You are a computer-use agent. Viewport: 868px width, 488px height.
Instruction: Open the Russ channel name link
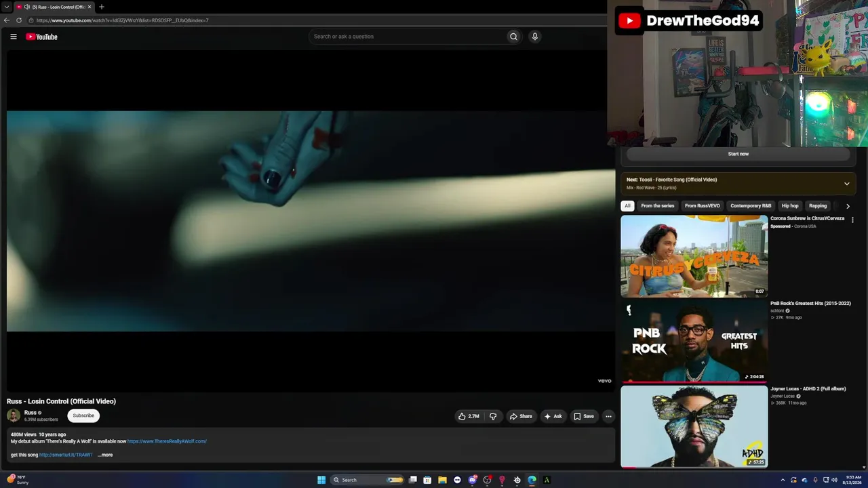31,413
